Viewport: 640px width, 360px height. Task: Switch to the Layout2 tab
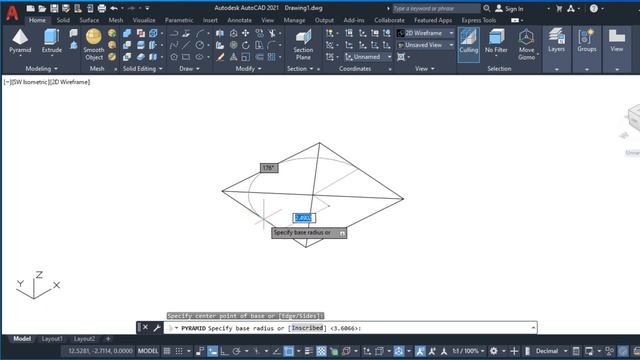(x=84, y=339)
